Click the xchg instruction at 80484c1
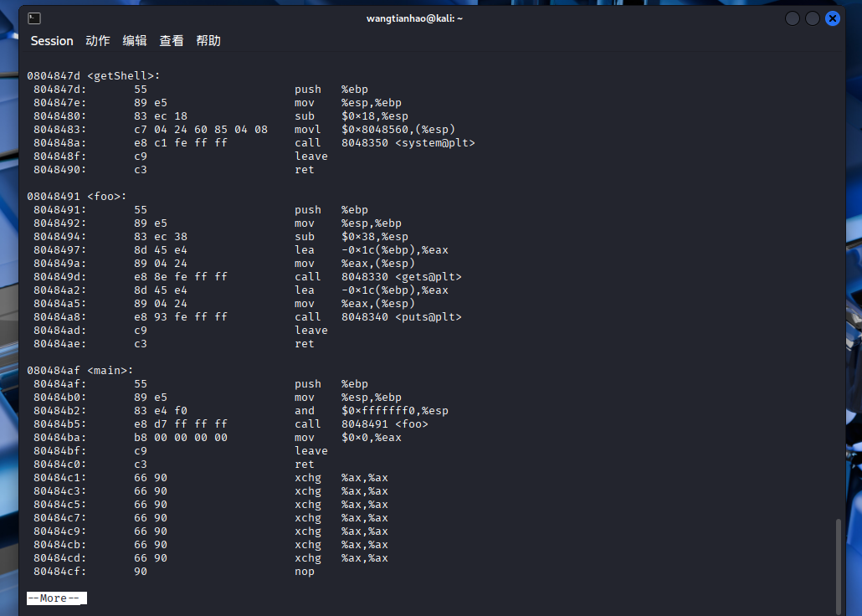 coord(308,477)
